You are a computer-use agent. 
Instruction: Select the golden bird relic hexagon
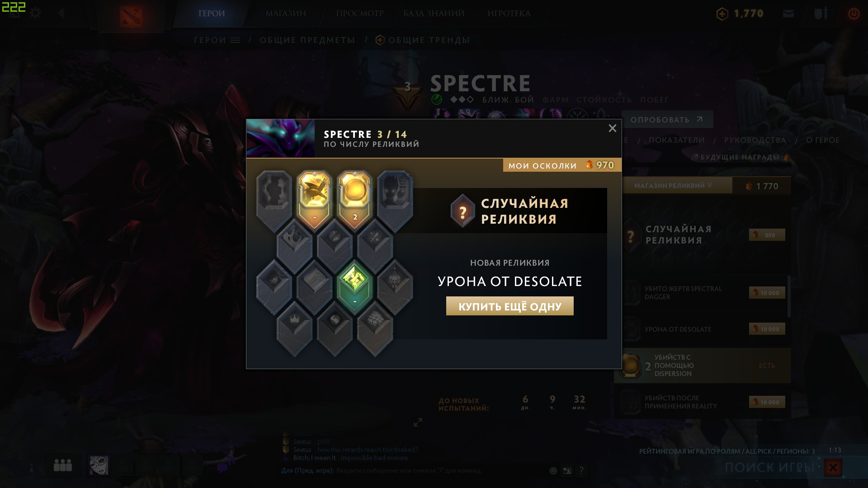coord(315,200)
